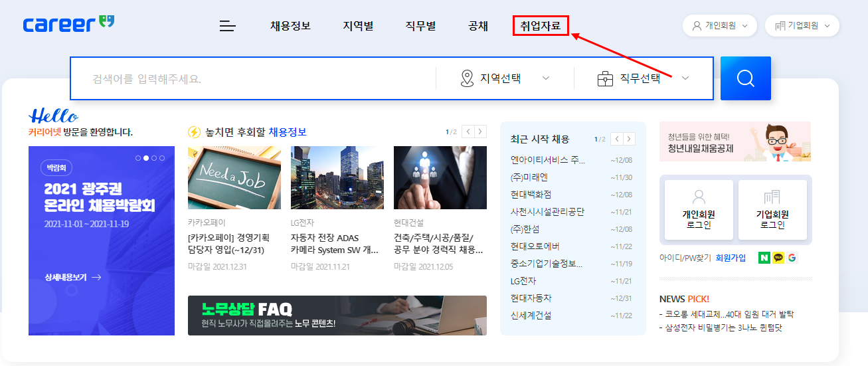Click the location pin icon

467,78
